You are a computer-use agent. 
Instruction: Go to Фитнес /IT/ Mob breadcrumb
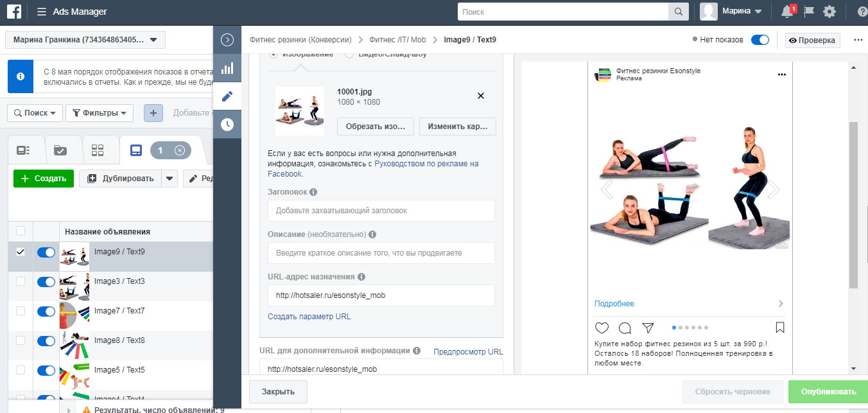pos(397,40)
